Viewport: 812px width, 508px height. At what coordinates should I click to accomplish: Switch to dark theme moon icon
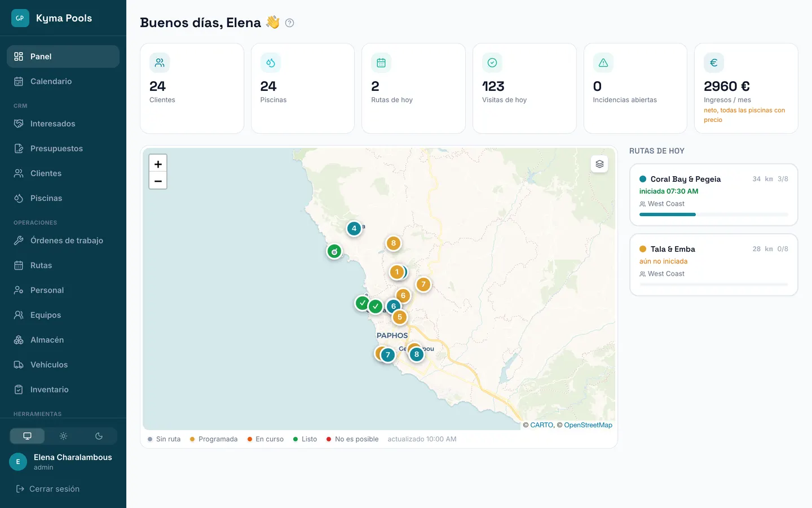pyautogui.click(x=99, y=436)
